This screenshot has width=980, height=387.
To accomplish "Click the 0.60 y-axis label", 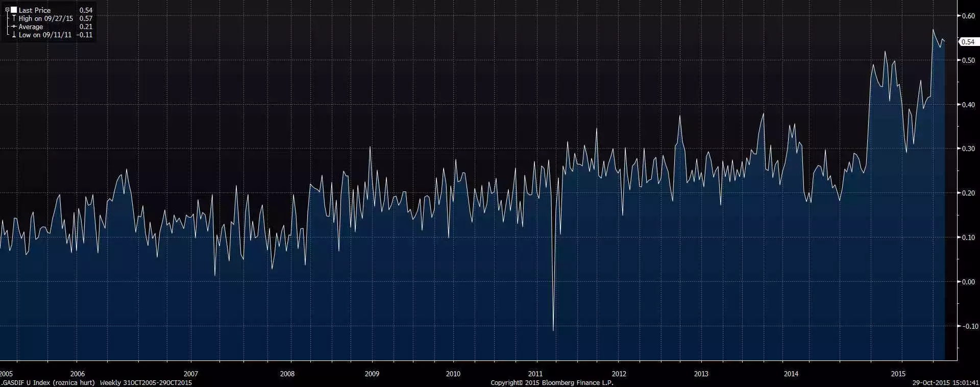I will [x=968, y=16].
